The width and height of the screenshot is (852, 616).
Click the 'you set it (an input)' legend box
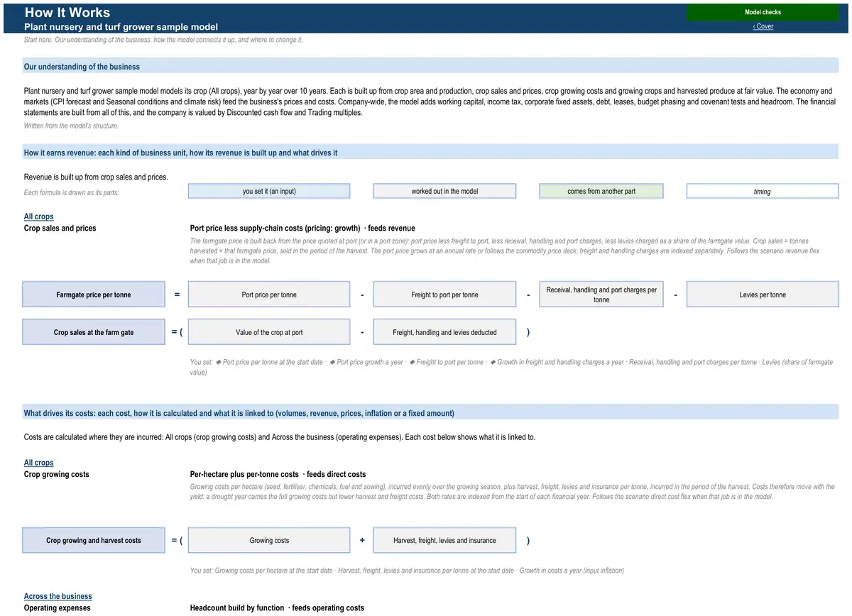pyautogui.click(x=269, y=191)
